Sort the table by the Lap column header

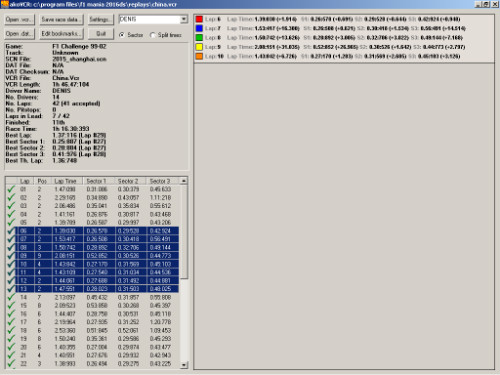pyautogui.click(x=25, y=181)
